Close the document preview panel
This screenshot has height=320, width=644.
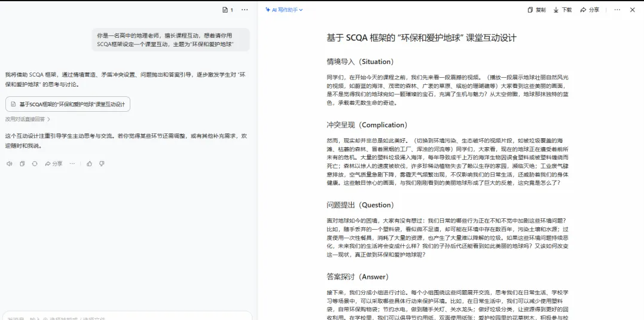click(633, 10)
